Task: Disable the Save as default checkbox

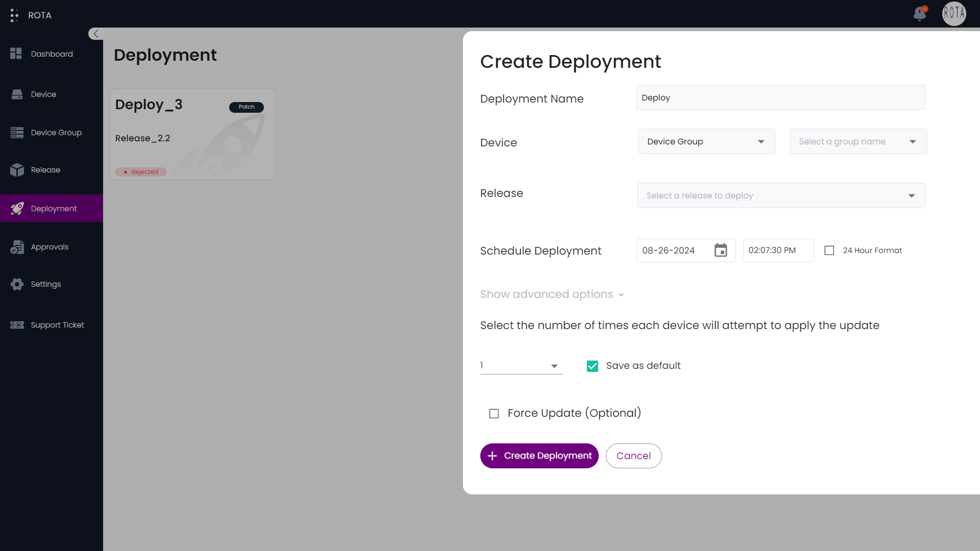Action: pos(592,366)
